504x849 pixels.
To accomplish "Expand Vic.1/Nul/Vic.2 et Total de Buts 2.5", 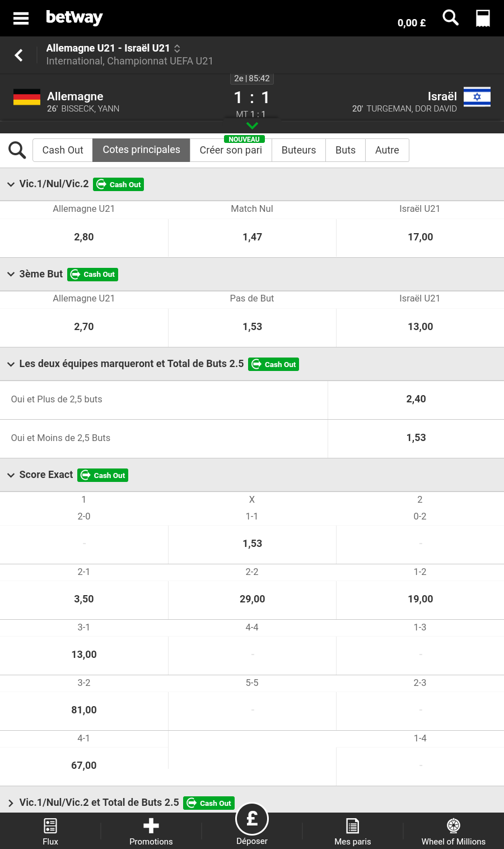I will point(11,803).
